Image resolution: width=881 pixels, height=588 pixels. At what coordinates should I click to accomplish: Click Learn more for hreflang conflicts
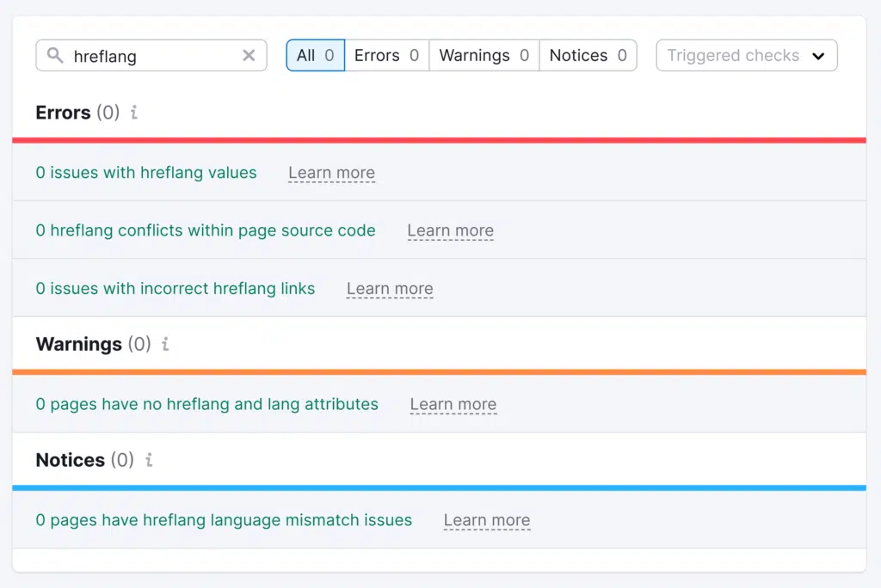click(450, 230)
